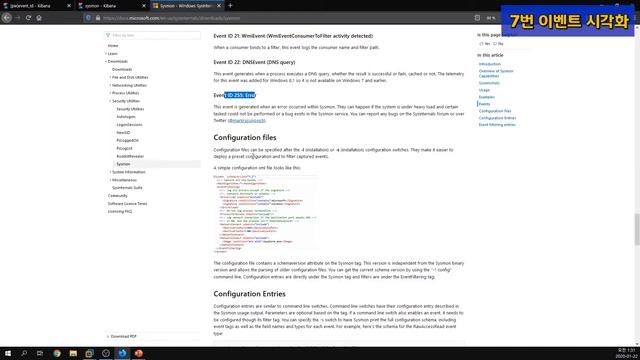
Task: Click the Filter by title box
Action: pos(153,36)
